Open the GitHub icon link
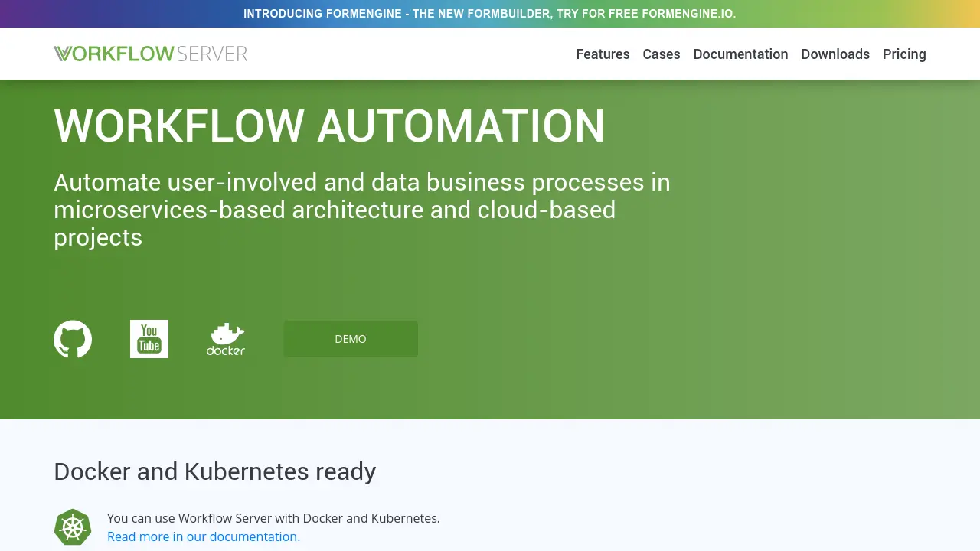The height and width of the screenshot is (551, 980). pyautogui.click(x=73, y=339)
